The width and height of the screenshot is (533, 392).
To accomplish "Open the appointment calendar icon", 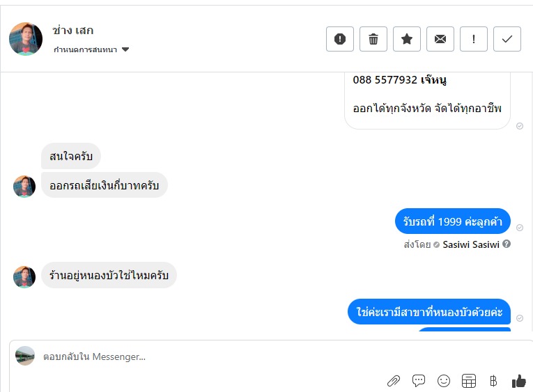I will coord(469,381).
